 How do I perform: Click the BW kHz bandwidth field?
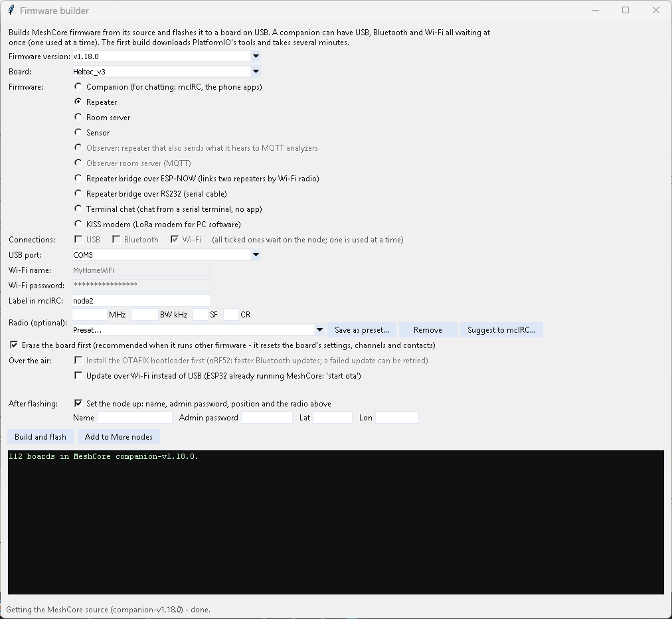tap(145, 315)
